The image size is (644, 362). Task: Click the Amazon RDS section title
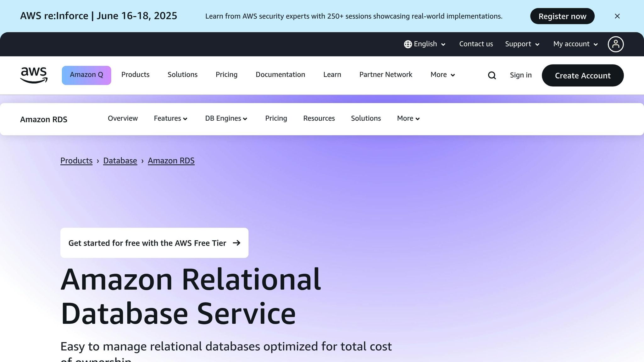tap(44, 119)
